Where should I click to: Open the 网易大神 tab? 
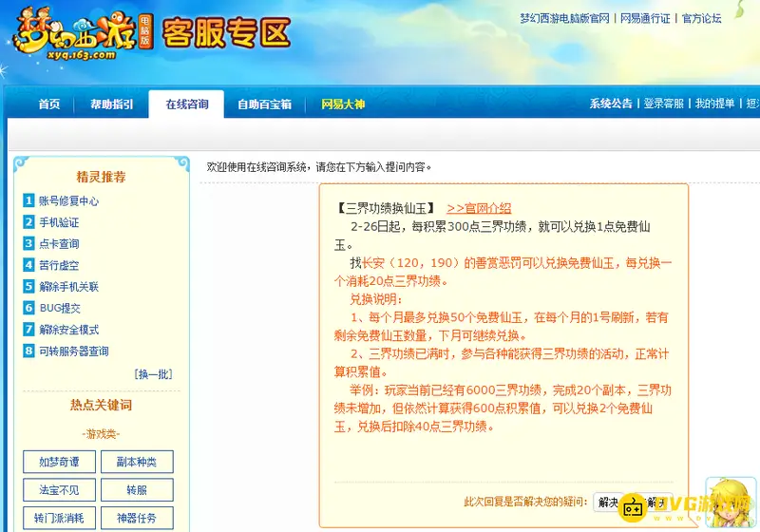[343, 104]
